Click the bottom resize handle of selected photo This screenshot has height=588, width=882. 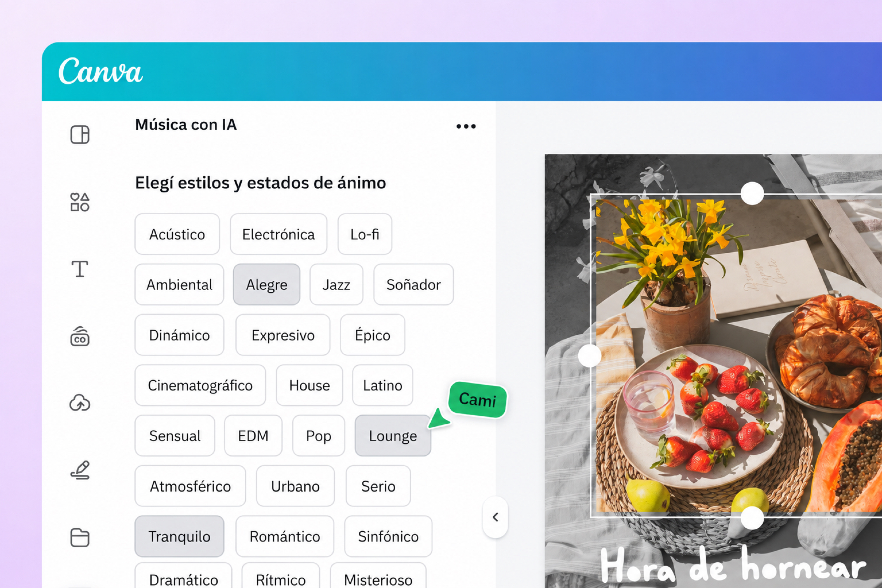coord(752,518)
